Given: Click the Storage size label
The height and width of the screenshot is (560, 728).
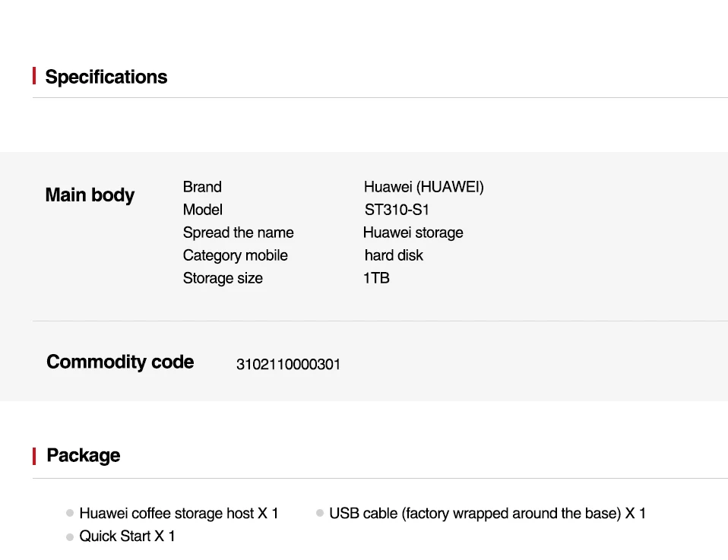Looking at the screenshot, I should point(223,278).
